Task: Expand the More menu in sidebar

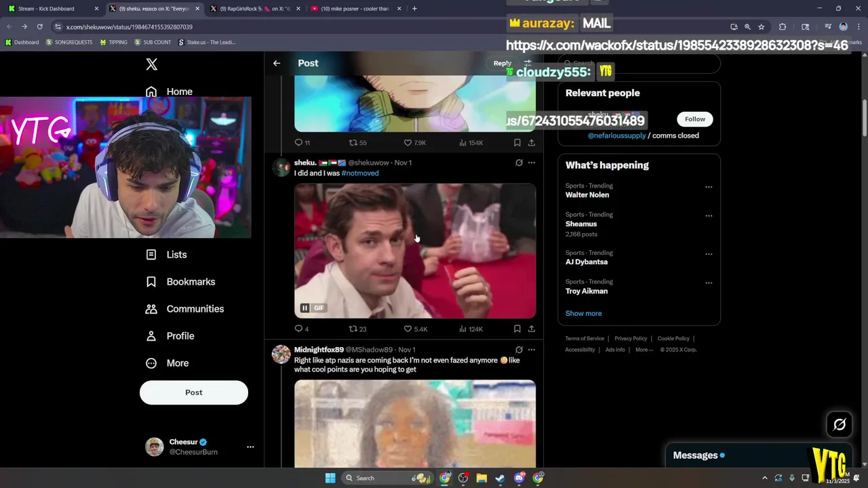Action: coord(167,363)
